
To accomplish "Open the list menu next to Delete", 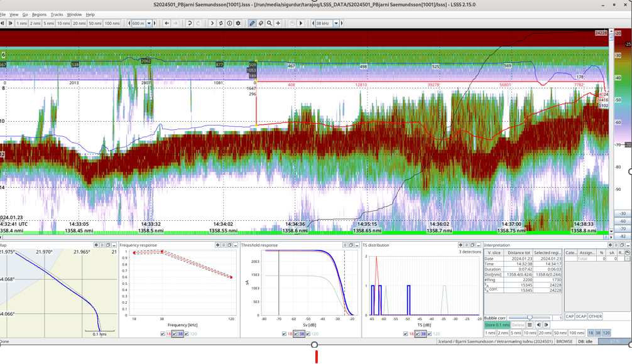I will click(530, 325).
